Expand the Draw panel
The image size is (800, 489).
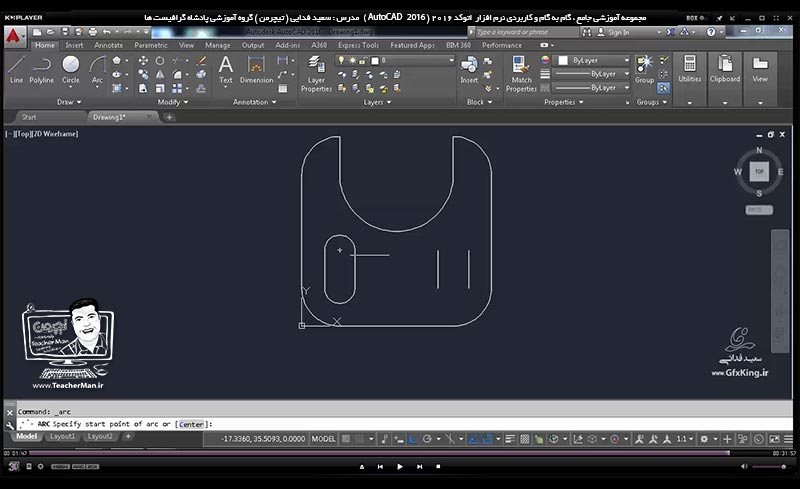[69, 102]
